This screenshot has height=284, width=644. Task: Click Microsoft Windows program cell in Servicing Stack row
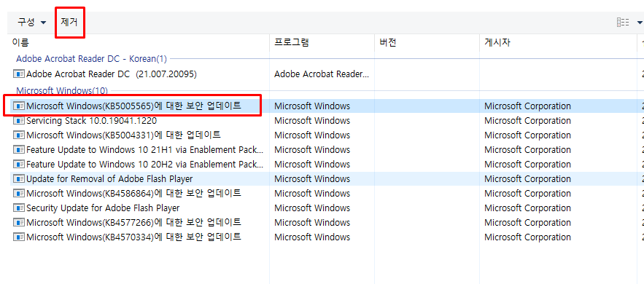(x=312, y=120)
